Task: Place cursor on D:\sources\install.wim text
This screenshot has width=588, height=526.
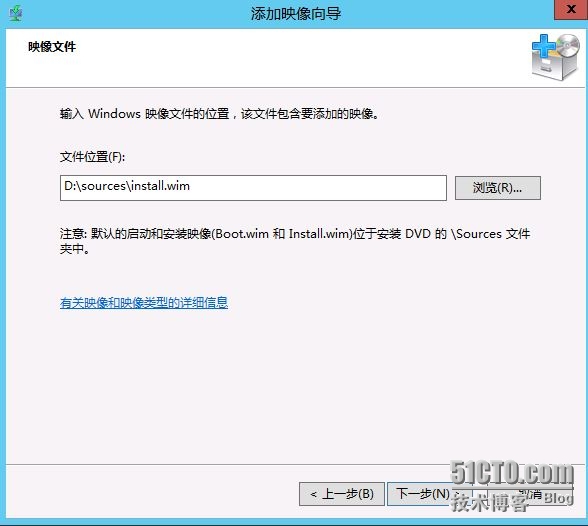Action: click(127, 186)
